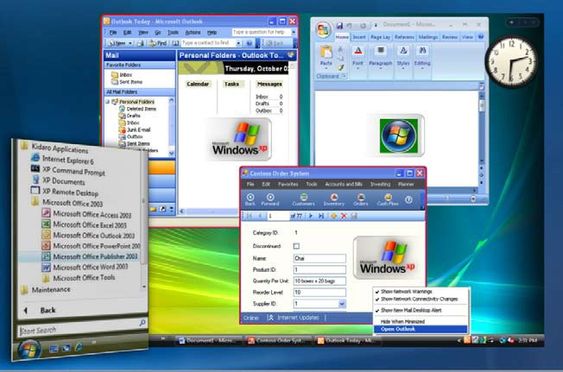This screenshot has height=372, width=563.
Task: Expand the Font group dropdown in Word
Action: pyautogui.click(x=358, y=57)
